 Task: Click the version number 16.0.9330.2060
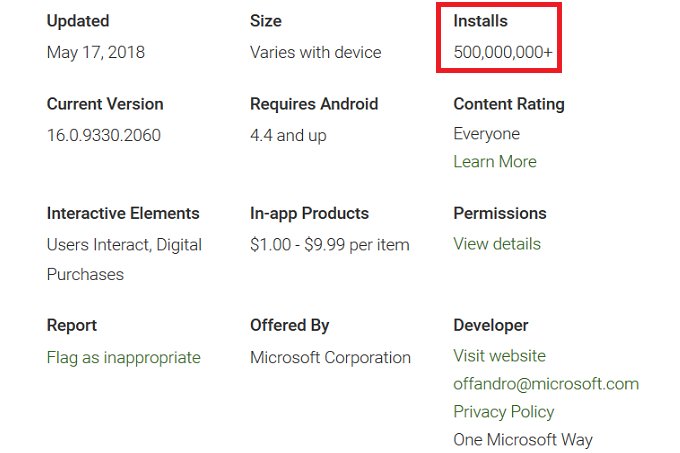pyautogui.click(x=104, y=136)
